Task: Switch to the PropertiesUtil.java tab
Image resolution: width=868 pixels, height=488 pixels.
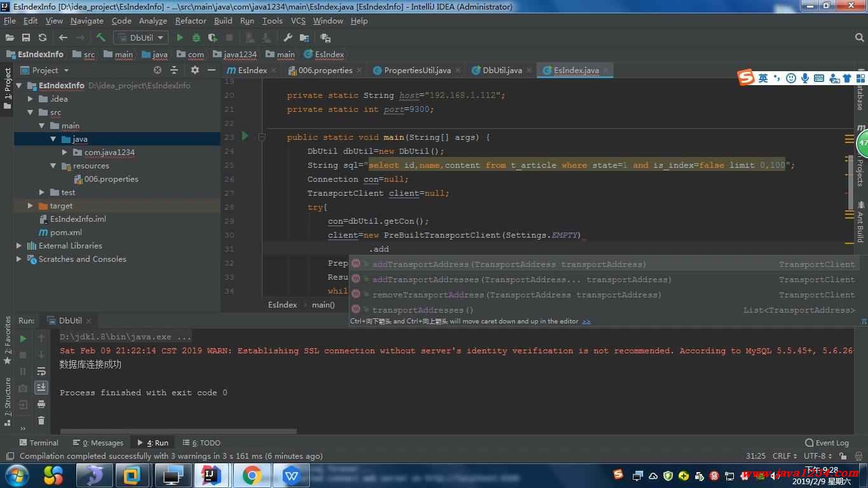Action: [x=417, y=71]
